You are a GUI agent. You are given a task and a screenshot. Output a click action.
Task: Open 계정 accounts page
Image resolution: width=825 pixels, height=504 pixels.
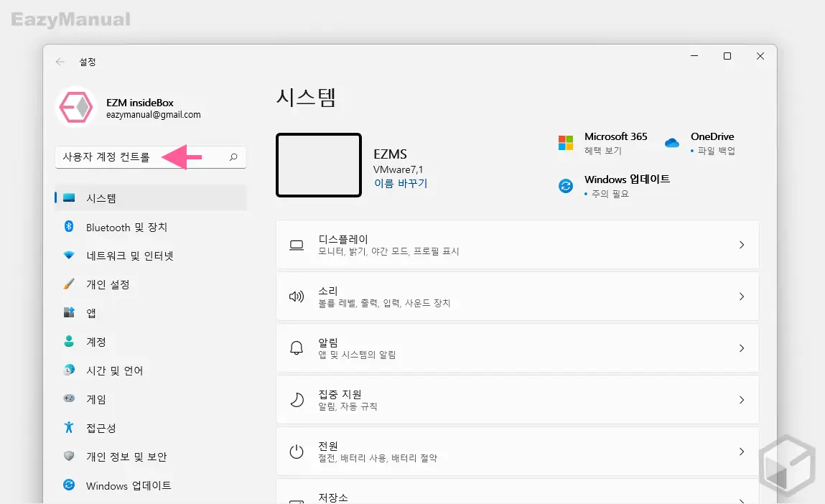[95, 342]
